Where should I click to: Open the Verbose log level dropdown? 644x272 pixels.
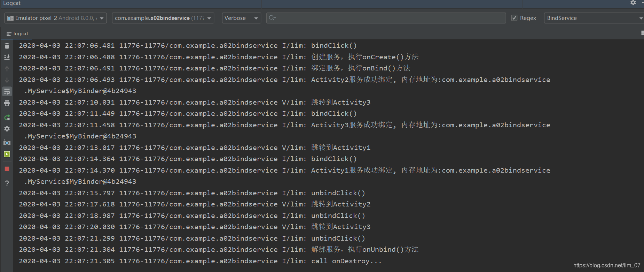tap(241, 18)
